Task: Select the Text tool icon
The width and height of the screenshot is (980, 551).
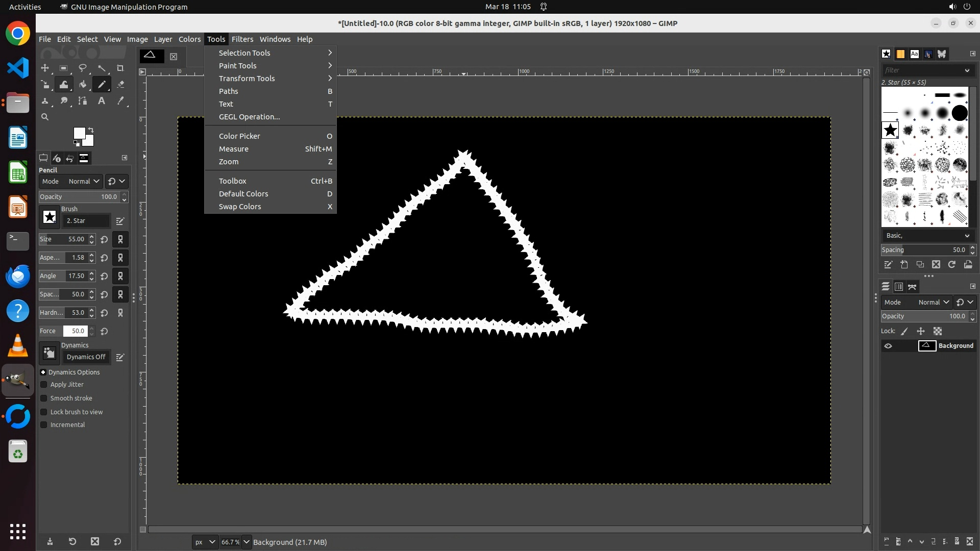Action: [x=101, y=101]
